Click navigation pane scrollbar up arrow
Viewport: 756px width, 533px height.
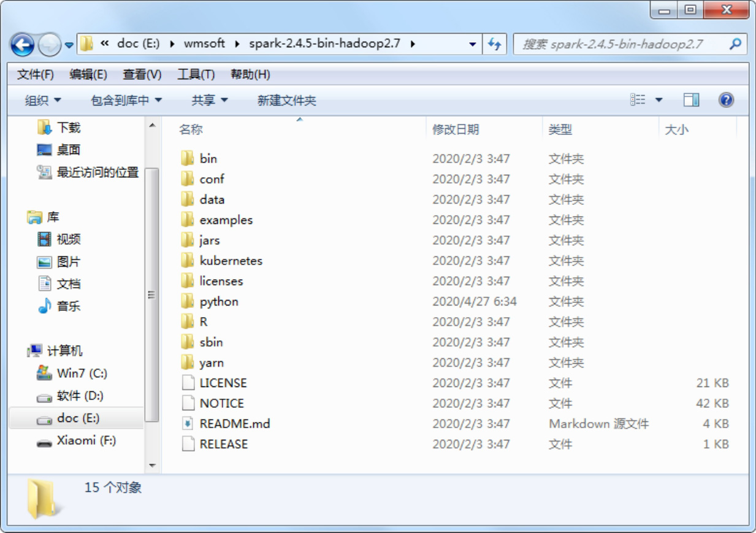(x=152, y=125)
